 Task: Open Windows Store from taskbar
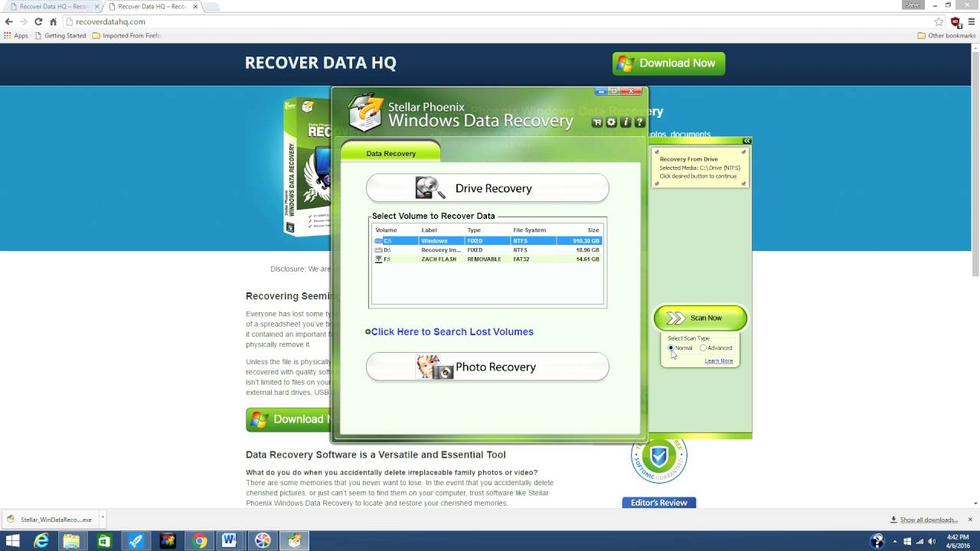[103, 541]
